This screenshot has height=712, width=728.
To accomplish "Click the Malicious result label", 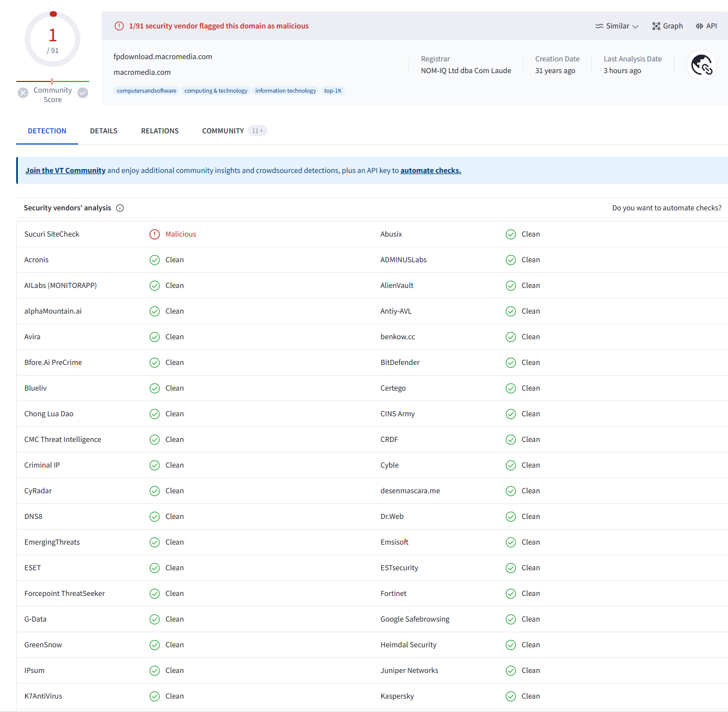I will pos(181,234).
